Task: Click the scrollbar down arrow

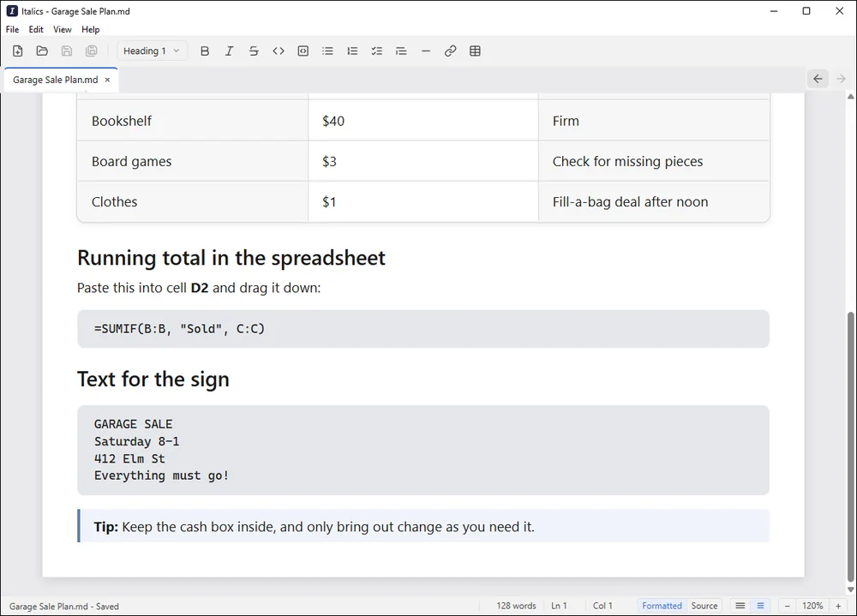Action: 850,589
